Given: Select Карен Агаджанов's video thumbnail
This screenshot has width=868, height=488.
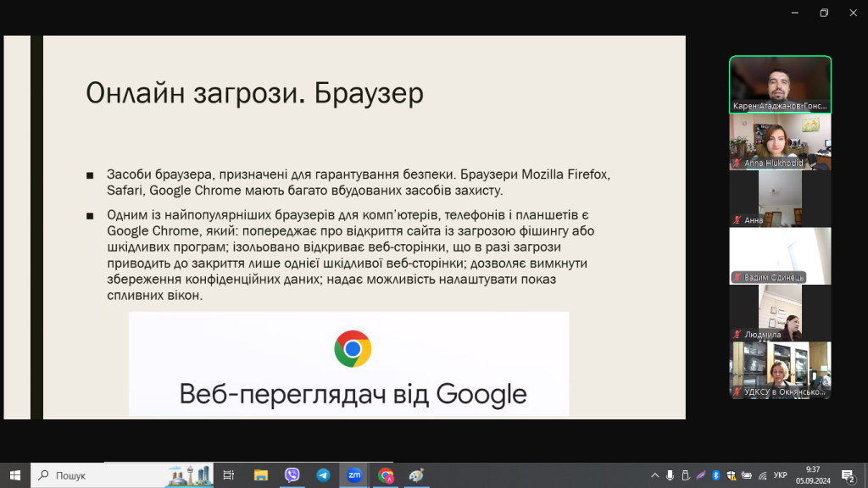Looking at the screenshot, I should pyautogui.click(x=780, y=84).
